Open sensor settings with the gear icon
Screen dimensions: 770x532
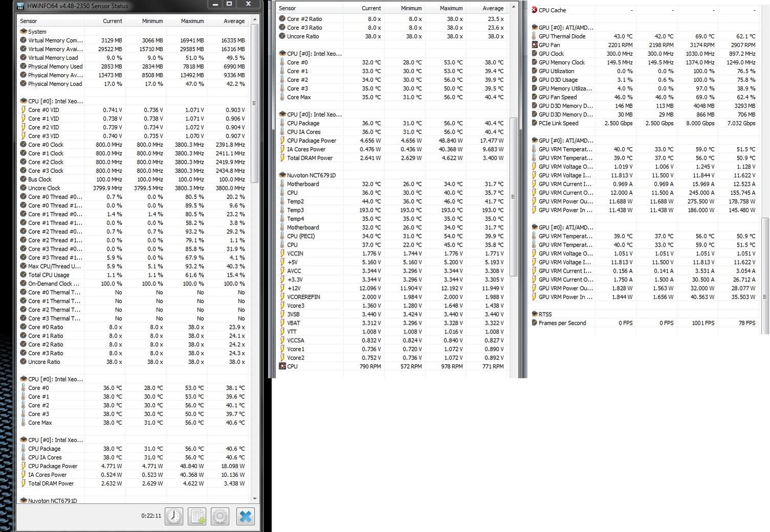click(220, 516)
